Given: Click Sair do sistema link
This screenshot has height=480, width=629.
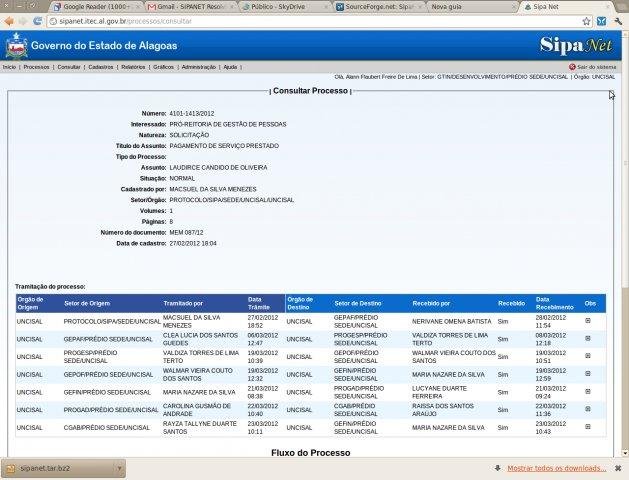Looking at the screenshot, I should pos(596,67).
